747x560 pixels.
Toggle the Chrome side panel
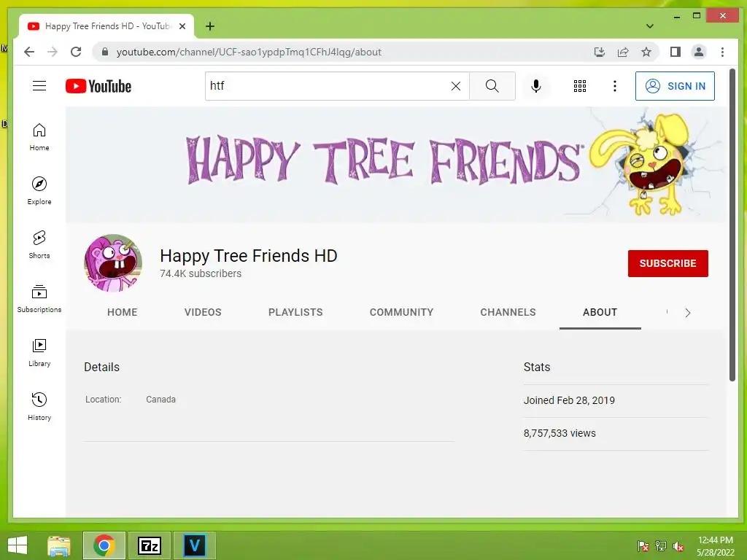point(675,52)
